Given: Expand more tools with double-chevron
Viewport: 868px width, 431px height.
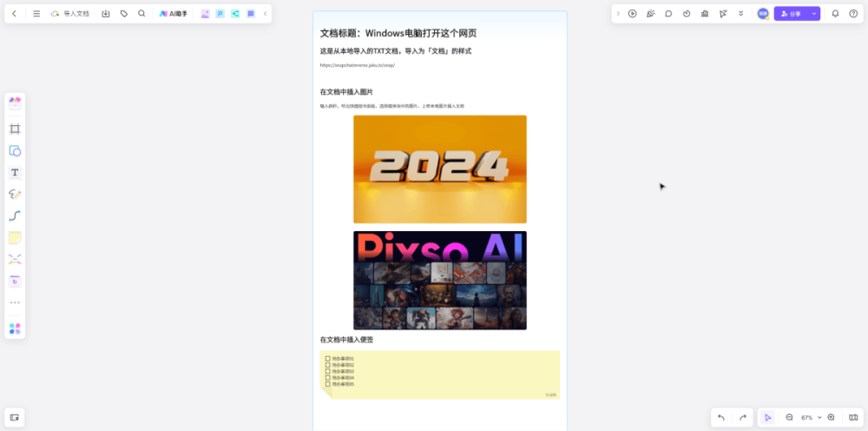Looking at the screenshot, I should 740,14.
